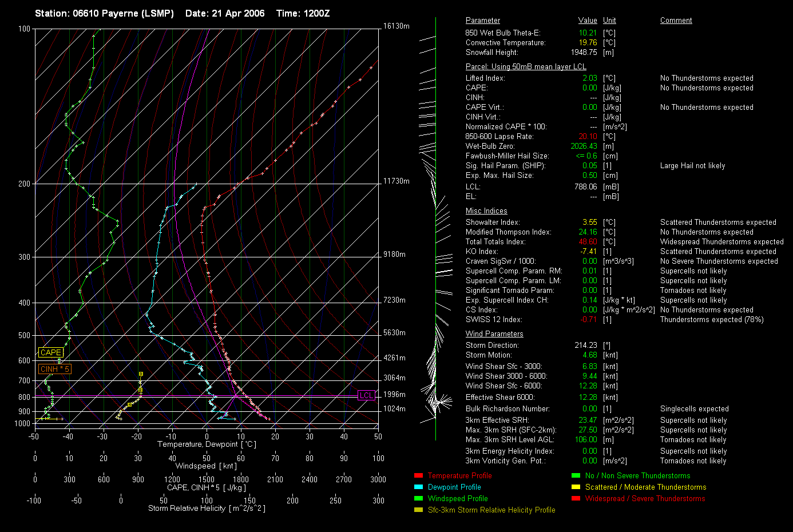Screen dimensions: 793x532
Task: Click the green Windspeed Profile legend square
Action: (418, 499)
